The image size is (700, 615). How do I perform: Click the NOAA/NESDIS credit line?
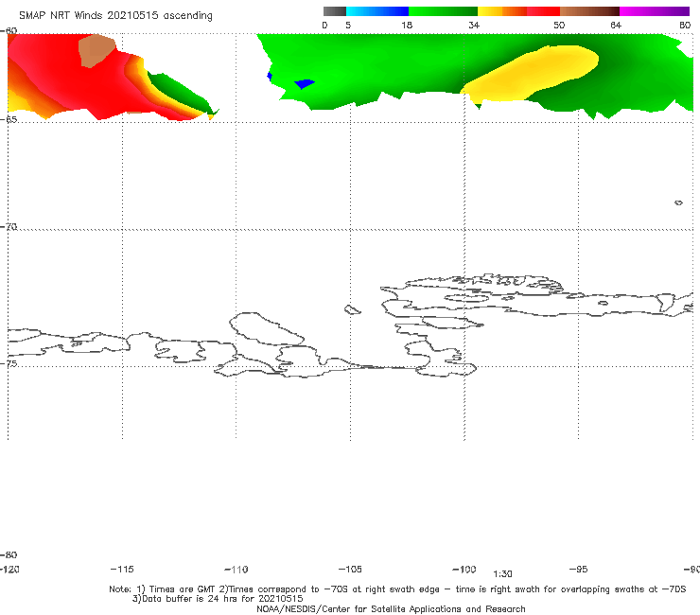391,609
